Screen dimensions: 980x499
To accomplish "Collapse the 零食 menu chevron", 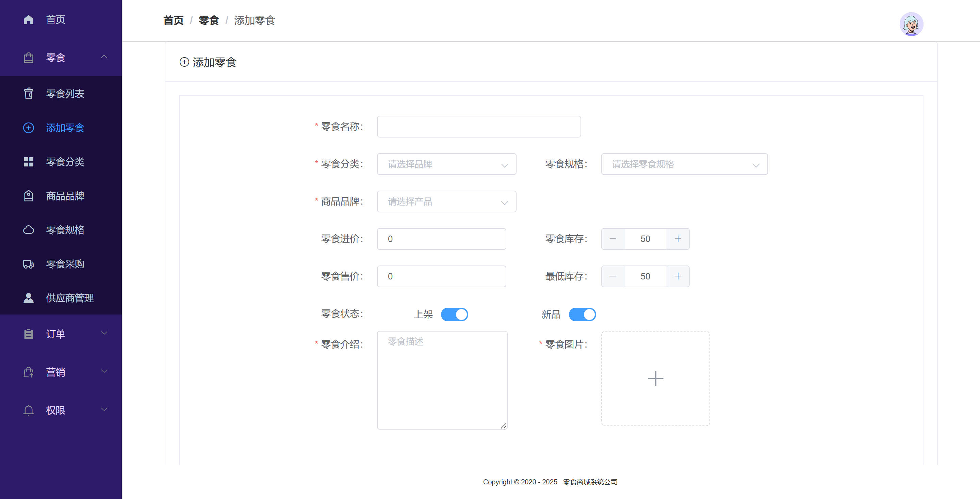I will click(x=104, y=57).
